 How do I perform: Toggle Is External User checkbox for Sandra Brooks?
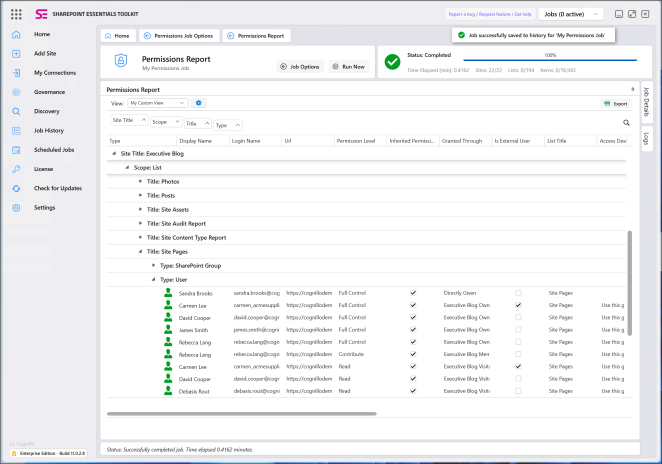tap(518, 293)
